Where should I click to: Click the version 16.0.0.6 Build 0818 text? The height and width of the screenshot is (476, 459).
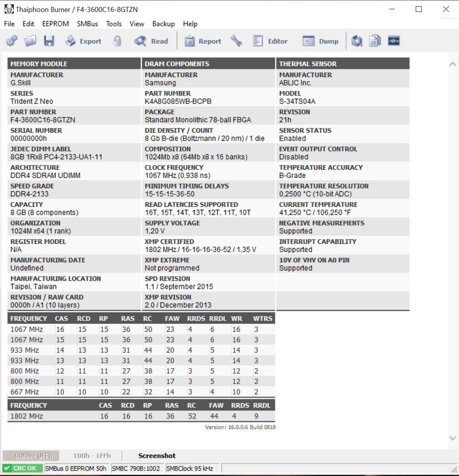(240, 427)
